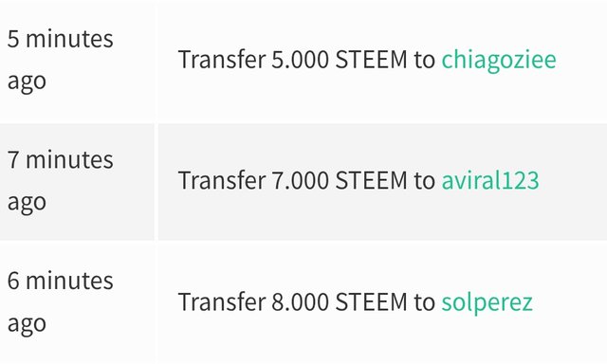This screenshot has height=364, width=607.
Task: Select the 8.000 amount in the third transfer
Action: tap(300, 301)
